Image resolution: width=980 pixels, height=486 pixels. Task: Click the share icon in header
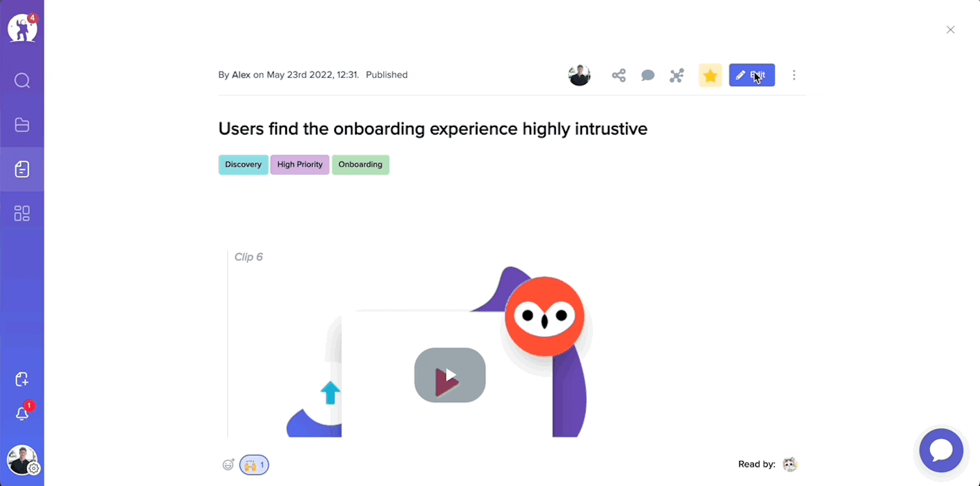(618, 75)
